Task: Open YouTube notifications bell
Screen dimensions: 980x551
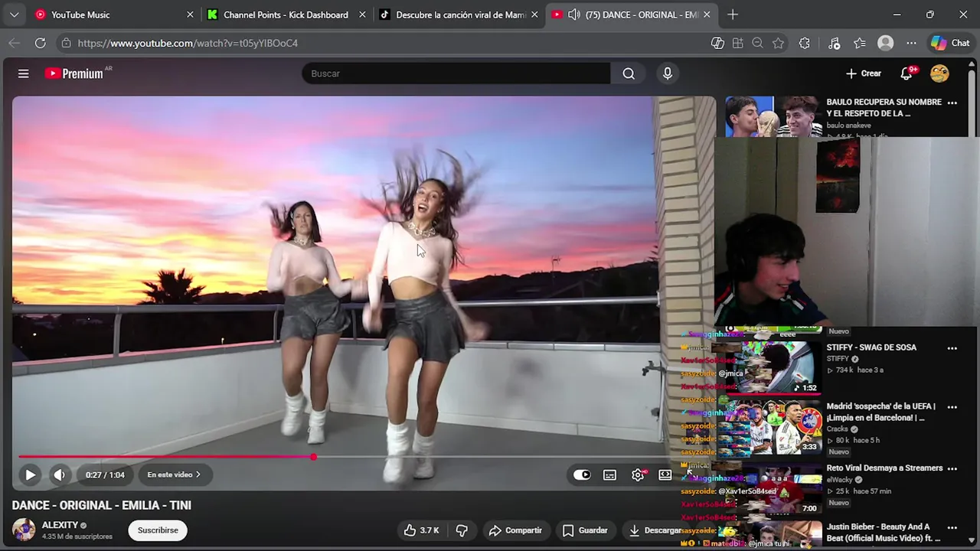Action: pyautogui.click(x=906, y=73)
